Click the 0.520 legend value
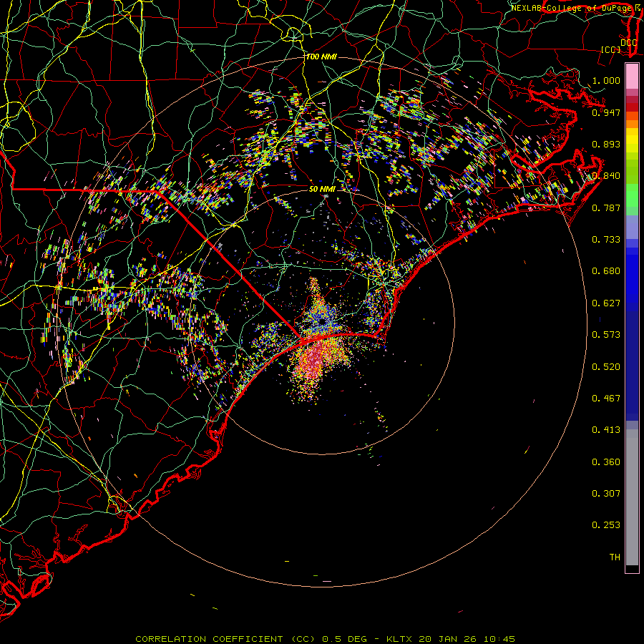 [606, 367]
